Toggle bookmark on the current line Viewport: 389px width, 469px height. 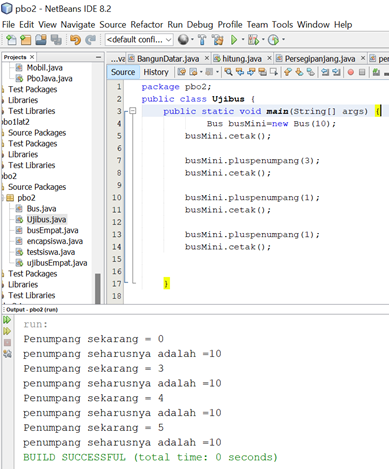click(x=311, y=72)
